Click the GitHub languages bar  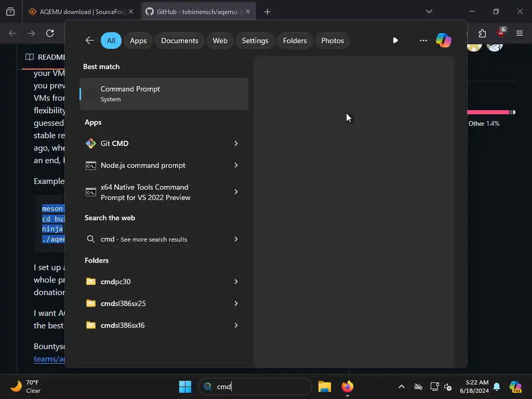491,112
